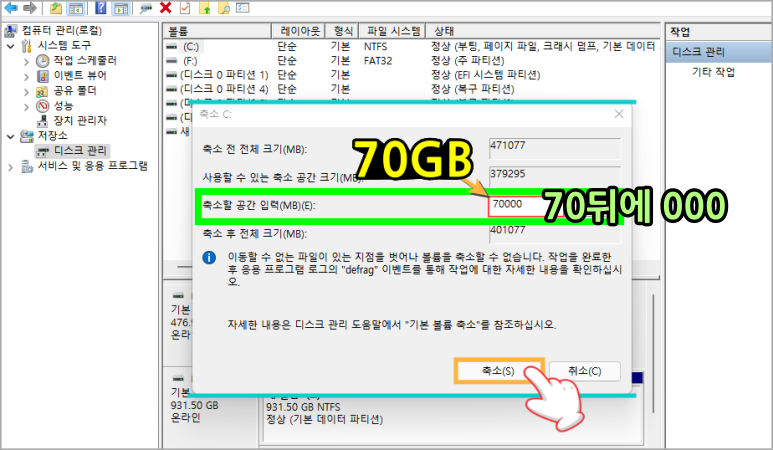Click the folder search magnifier icon
The width and height of the screenshot is (773, 450).
coord(224,7)
